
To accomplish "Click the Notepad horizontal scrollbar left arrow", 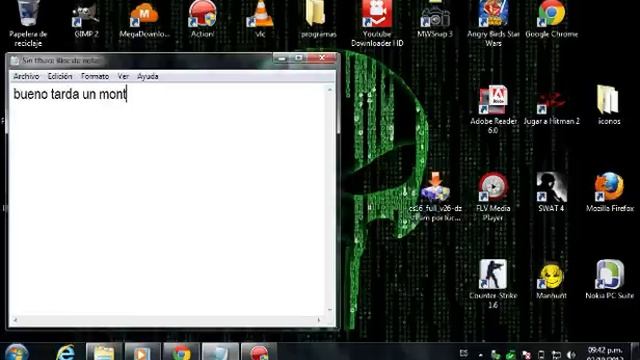I will [x=15, y=320].
